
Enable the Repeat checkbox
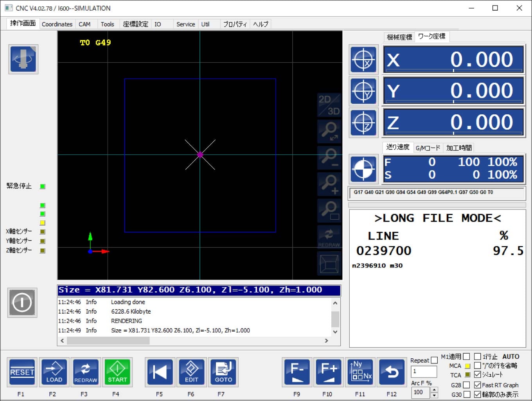434,360
